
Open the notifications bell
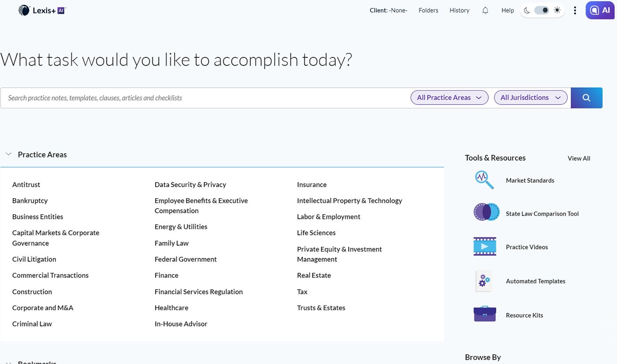pyautogui.click(x=485, y=11)
